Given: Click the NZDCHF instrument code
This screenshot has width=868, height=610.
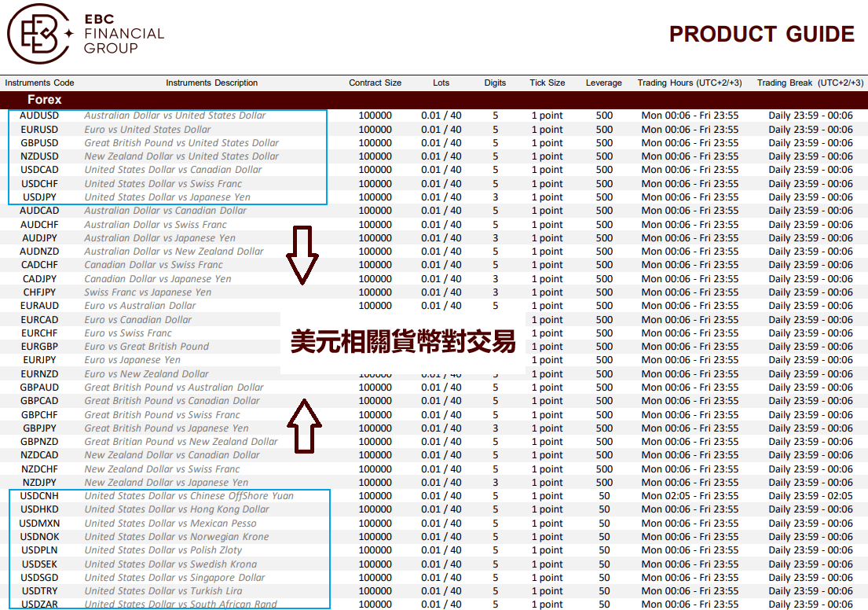Looking at the screenshot, I should (39, 469).
